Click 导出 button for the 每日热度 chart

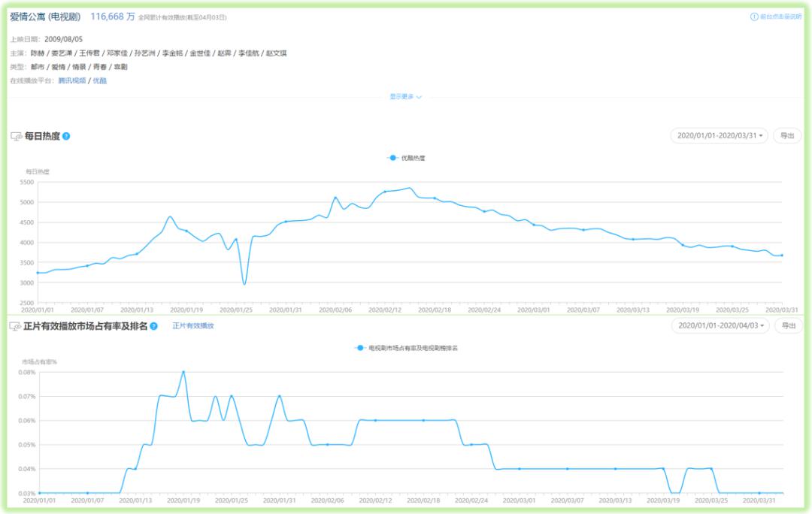787,135
